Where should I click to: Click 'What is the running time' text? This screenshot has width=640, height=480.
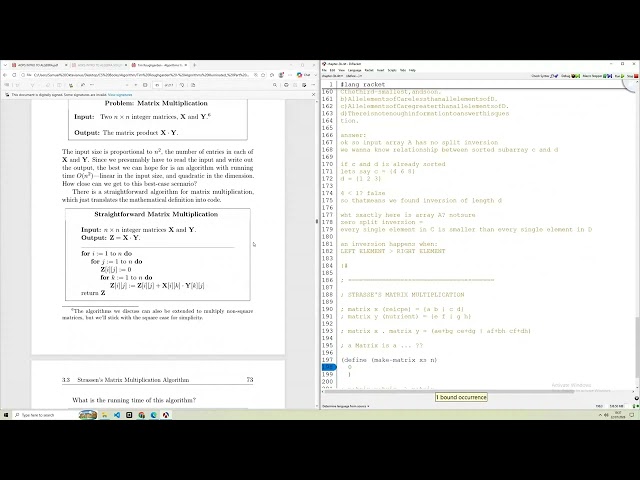point(134,400)
